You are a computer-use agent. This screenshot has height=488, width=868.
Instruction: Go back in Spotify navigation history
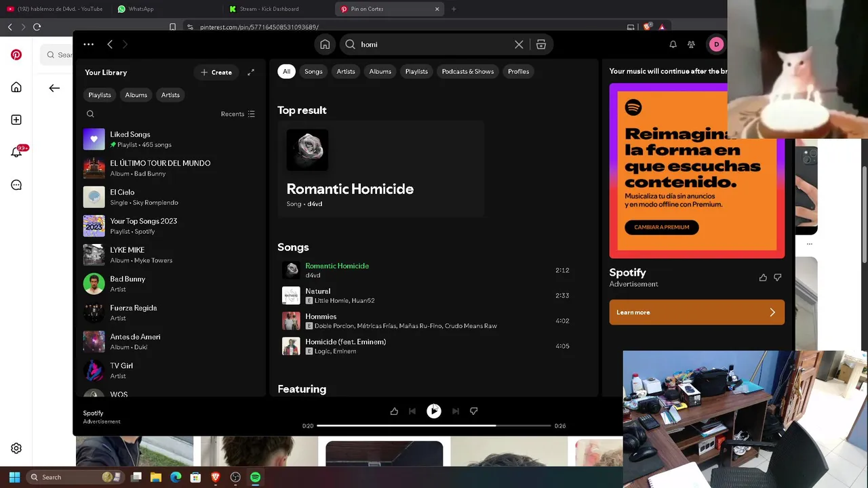point(110,44)
